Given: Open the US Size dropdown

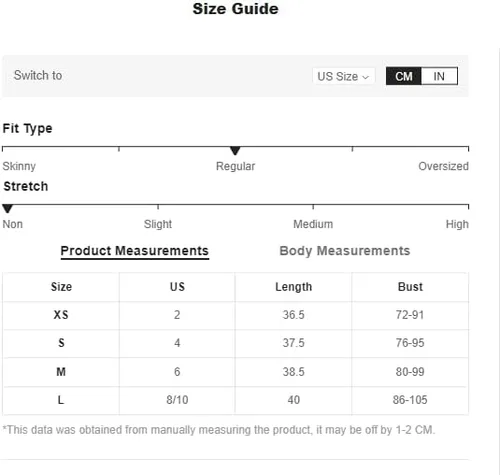Looking at the screenshot, I should (x=344, y=76).
